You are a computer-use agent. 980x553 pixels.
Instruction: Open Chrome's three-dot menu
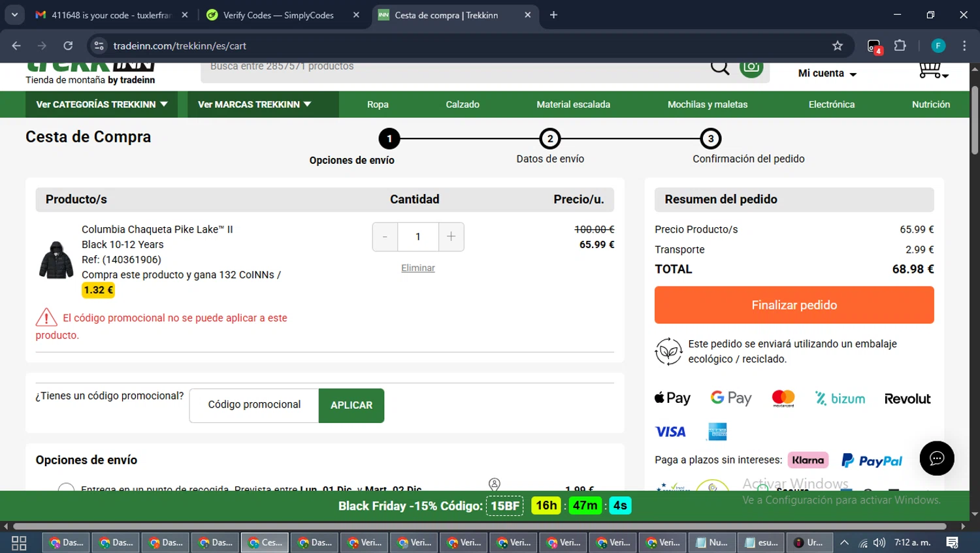(x=964, y=46)
